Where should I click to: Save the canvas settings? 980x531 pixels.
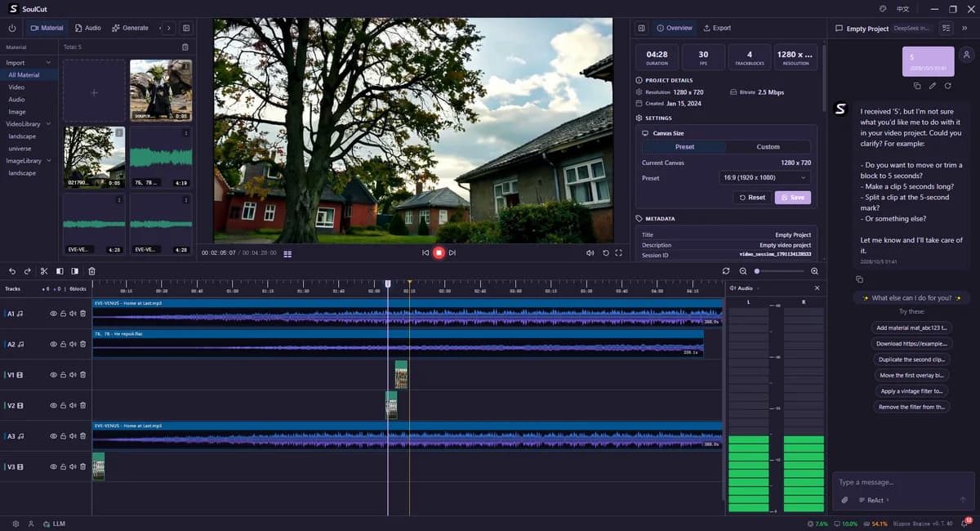click(x=792, y=197)
